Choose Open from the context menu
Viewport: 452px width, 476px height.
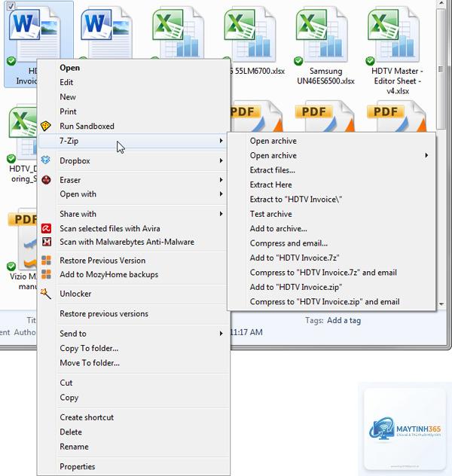[133, 68]
